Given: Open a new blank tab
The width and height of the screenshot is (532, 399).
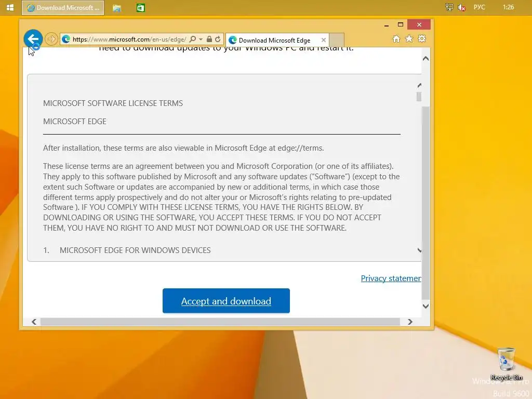Looking at the screenshot, I should [337, 39].
